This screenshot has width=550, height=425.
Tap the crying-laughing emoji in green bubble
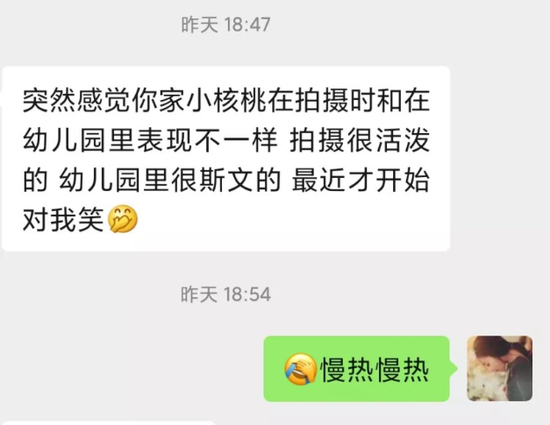pos(300,369)
